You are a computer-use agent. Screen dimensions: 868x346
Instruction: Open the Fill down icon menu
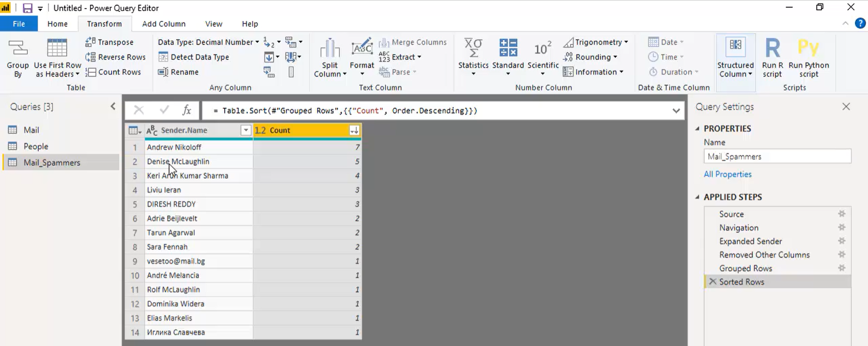(272, 57)
